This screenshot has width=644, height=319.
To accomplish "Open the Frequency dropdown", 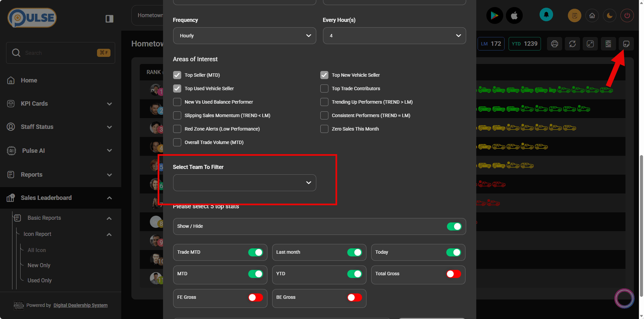I will point(244,36).
